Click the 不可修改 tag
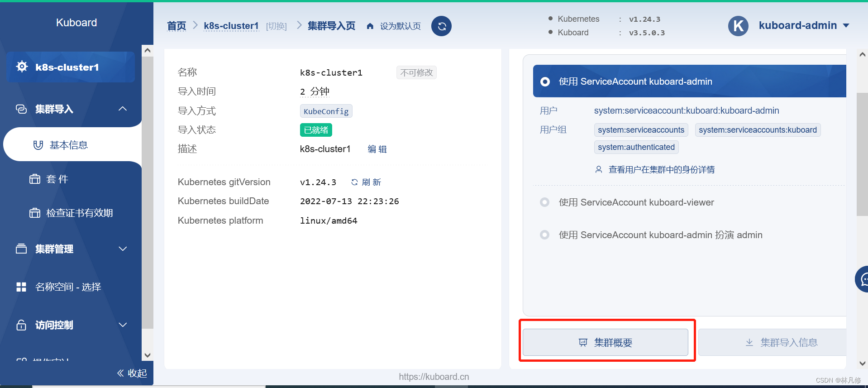 (417, 72)
